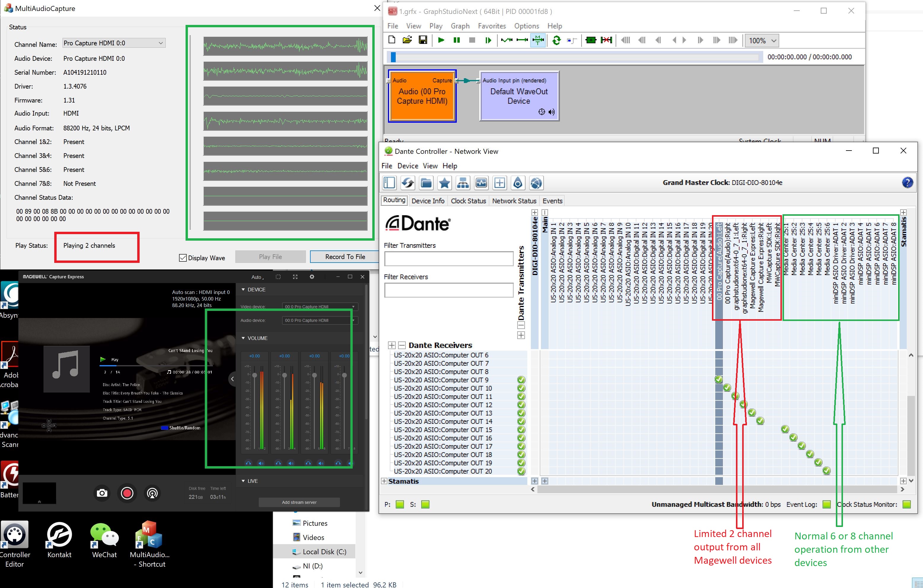923x588 pixels.
Task: Take snapshot with camera icon in Capture Express
Action: (102, 493)
